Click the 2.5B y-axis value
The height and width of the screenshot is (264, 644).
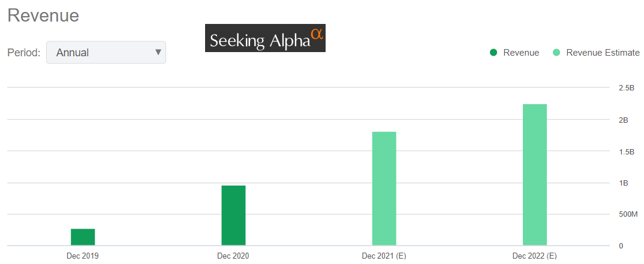pos(627,88)
